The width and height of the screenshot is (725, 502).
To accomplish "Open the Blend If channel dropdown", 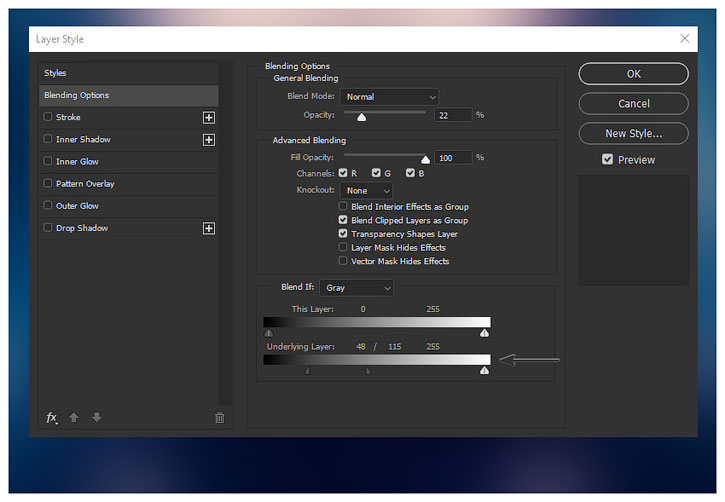I will [356, 287].
